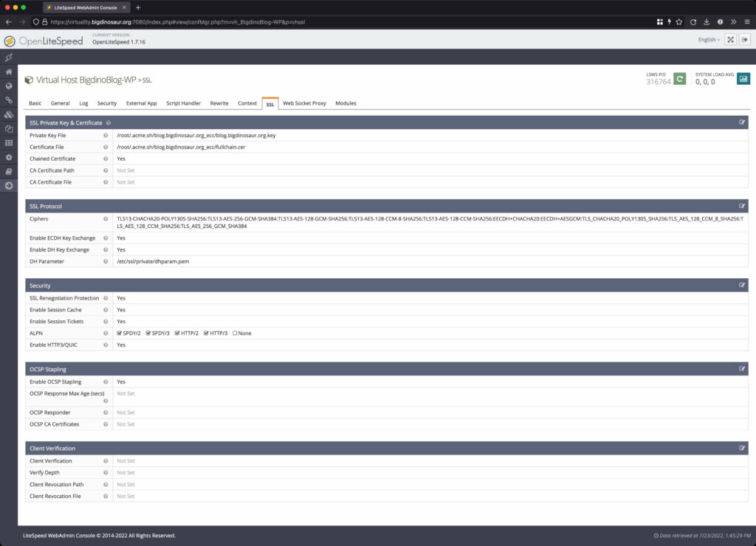Check the None option under ALPN
This screenshot has height=546, width=756.
(x=234, y=333)
